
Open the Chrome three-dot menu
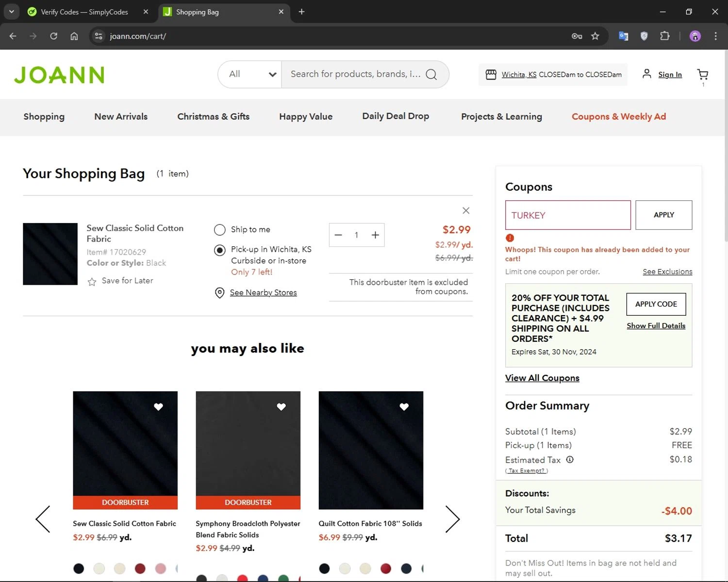(x=715, y=36)
